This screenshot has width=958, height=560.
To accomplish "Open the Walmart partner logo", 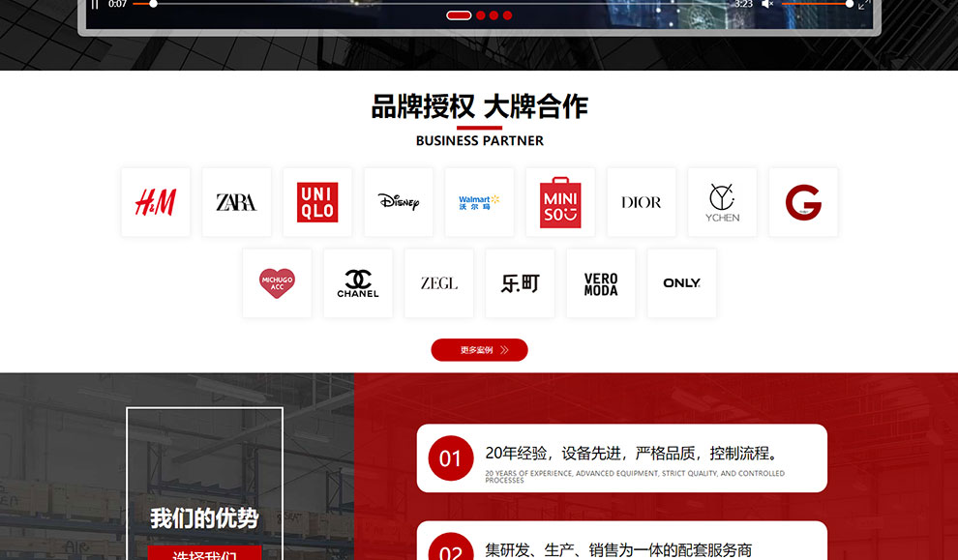I will click(479, 202).
